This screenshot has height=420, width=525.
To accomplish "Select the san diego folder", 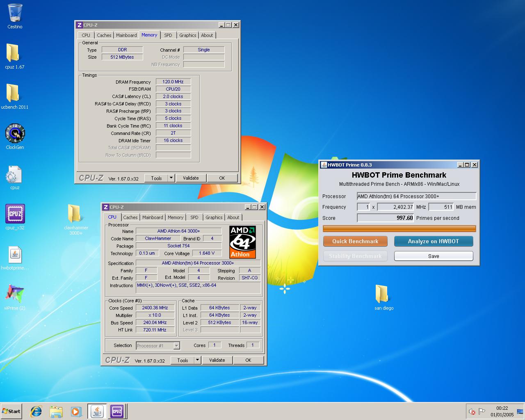I will tap(382, 294).
